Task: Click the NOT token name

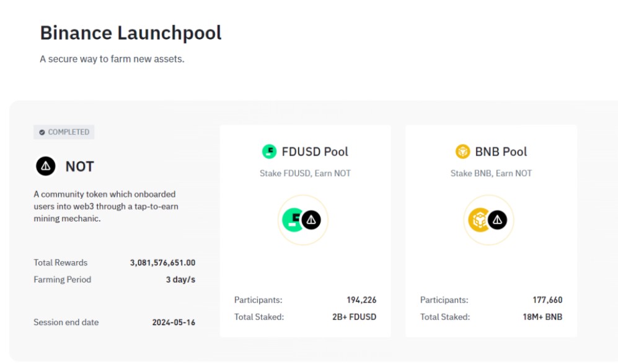Action: 79,167
